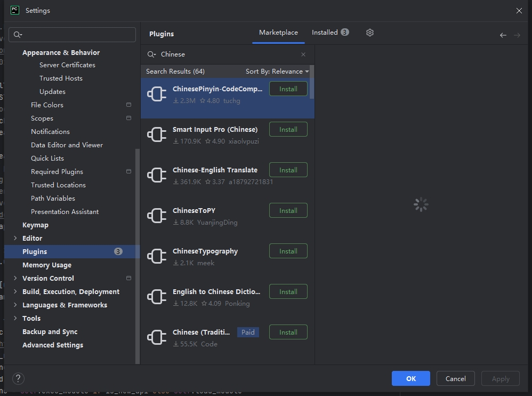Viewport: 532px width, 396px height.
Task: Click the ChineseTypography plugin icon
Action: pyautogui.click(x=157, y=256)
